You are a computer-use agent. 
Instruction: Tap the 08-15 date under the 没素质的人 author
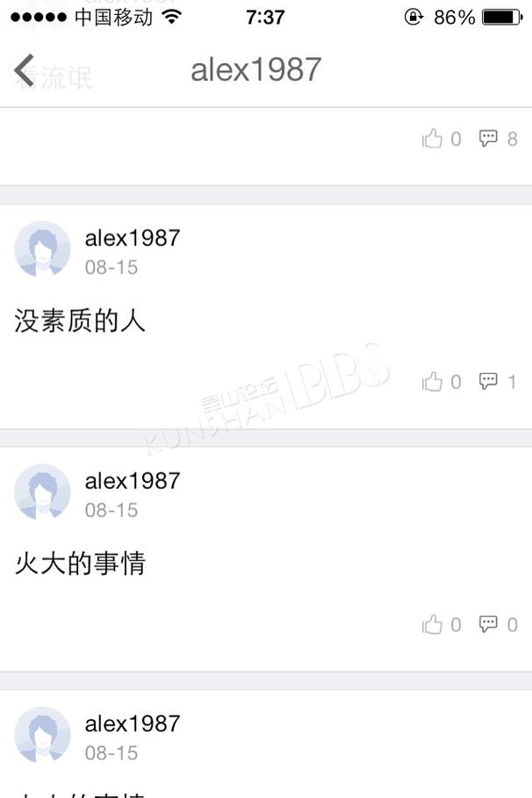coord(111,267)
